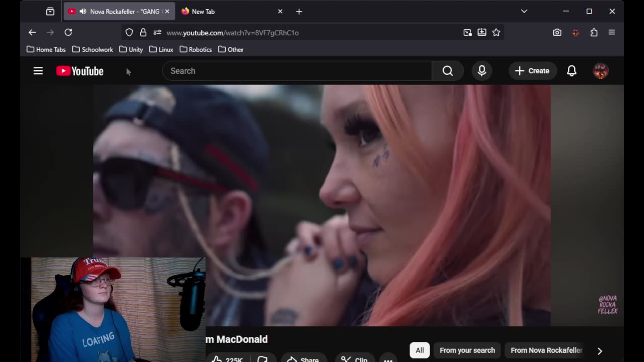Select the All filter chip
The height and width of the screenshot is (362, 644).
[420, 350]
